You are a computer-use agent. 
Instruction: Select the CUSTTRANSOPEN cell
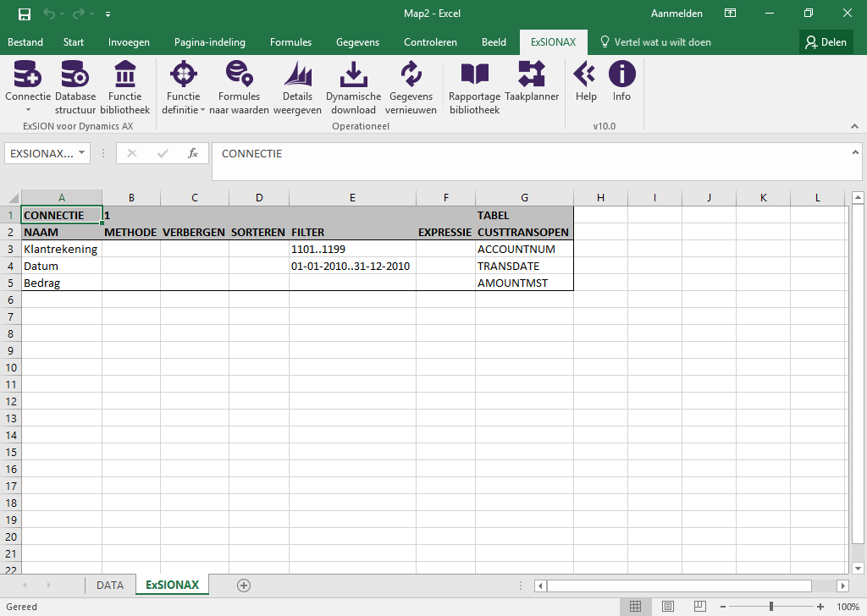pyautogui.click(x=524, y=232)
